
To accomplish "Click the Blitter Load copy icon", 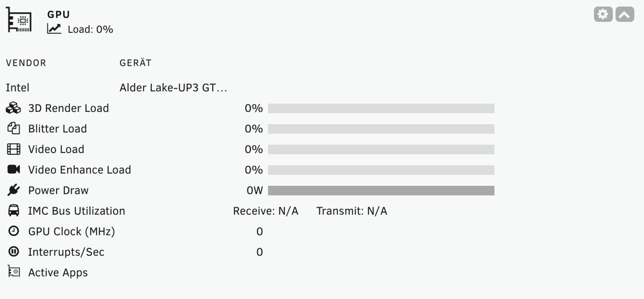I will click(x=14, y=129).
